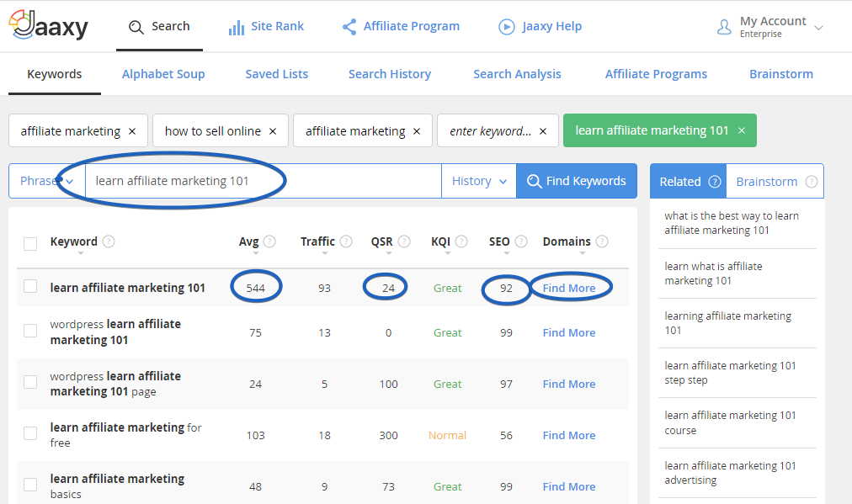Open related 'learn affiliate marketing 101 course'

(730, 422)
